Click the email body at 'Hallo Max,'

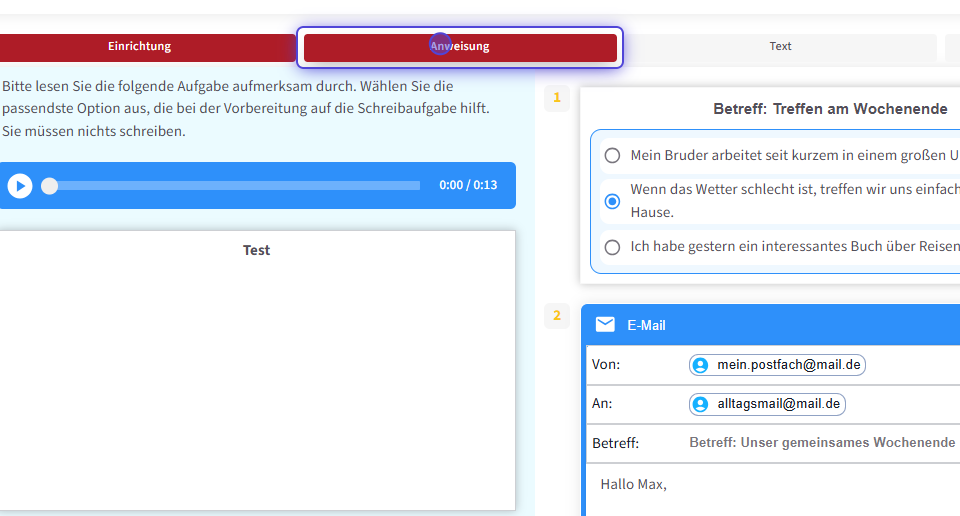633,485
